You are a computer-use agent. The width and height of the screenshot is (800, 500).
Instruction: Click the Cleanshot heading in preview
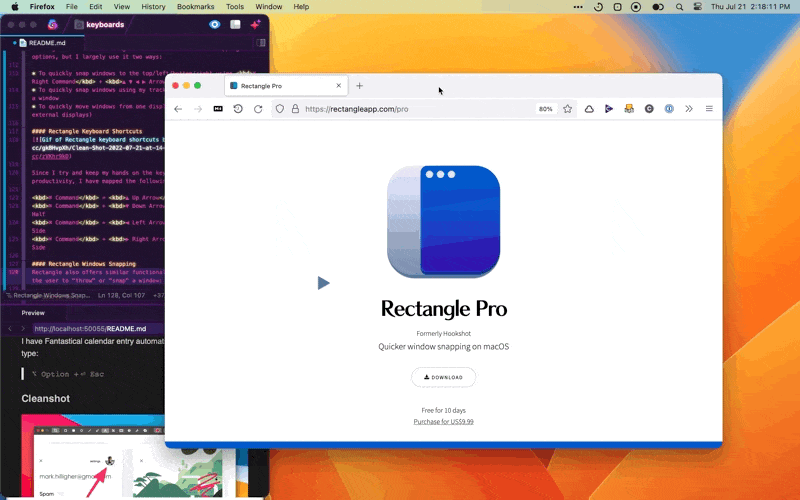click(45, 398)
